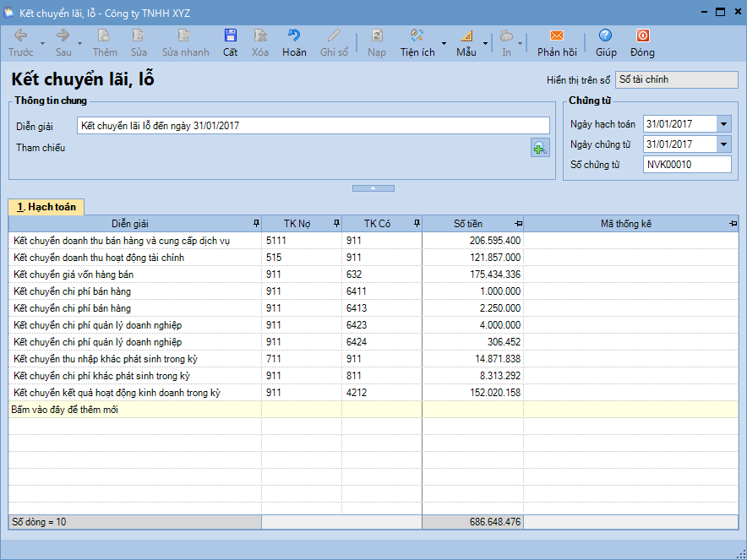This screenshot has height=560, width=747.
Task: Click the Cất save icon
Action: tap(231, 35)
